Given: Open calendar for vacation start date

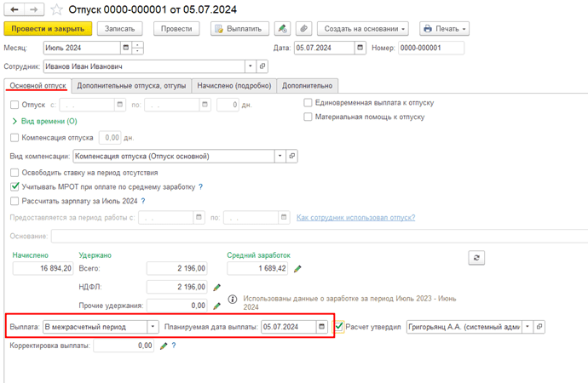Looking at the screenshot, I should point(119,105).
